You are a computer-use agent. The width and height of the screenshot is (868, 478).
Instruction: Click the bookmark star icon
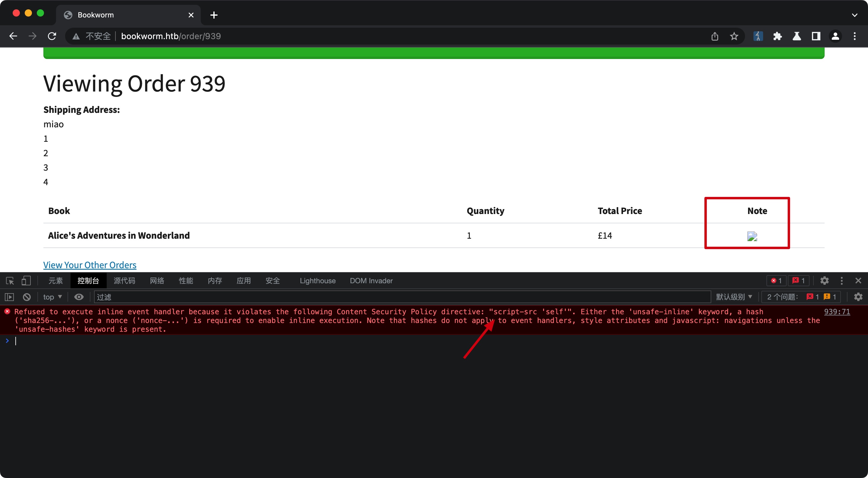[734, 36]
